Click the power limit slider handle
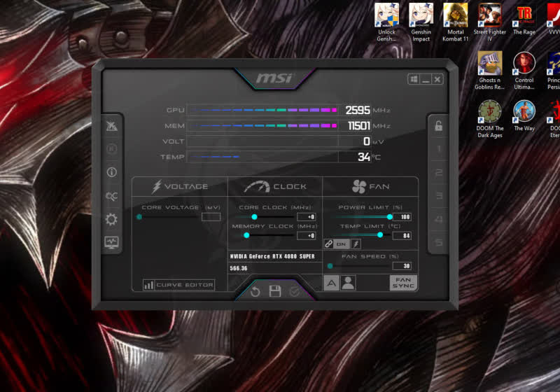Screen dimensions: 560x392 click(390, 217)
